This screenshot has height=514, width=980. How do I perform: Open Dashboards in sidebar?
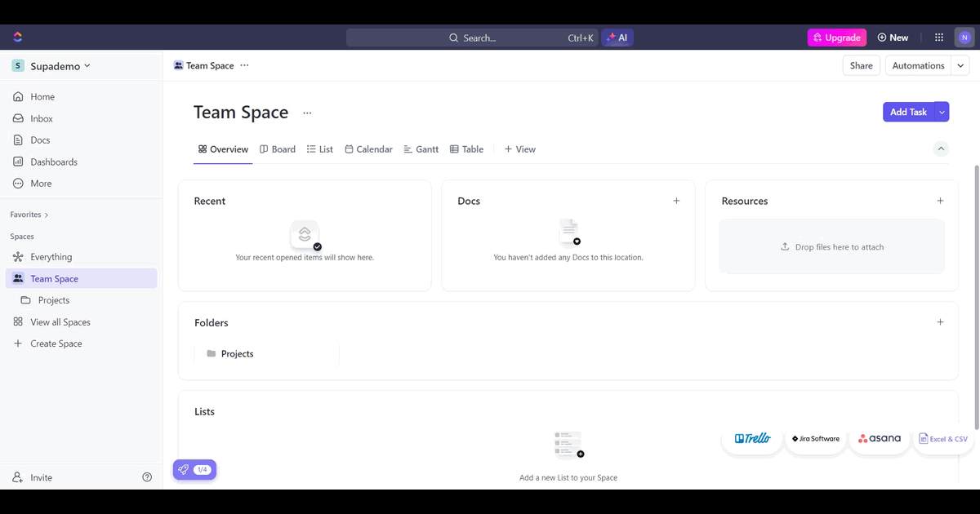click(x=82, y=162)
